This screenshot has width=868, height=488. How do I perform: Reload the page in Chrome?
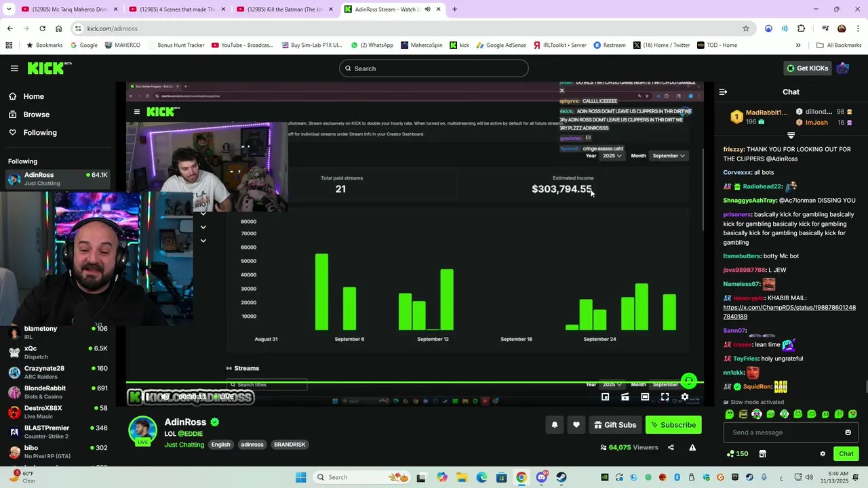point(42,28)
